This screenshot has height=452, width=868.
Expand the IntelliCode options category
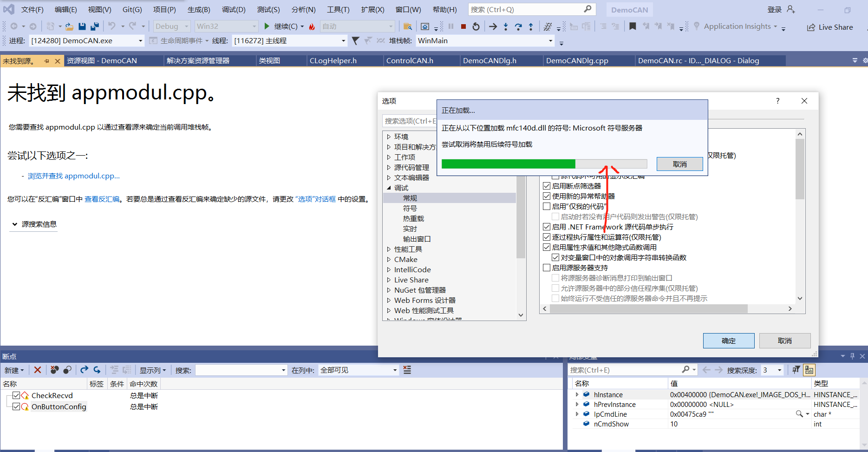389,269
